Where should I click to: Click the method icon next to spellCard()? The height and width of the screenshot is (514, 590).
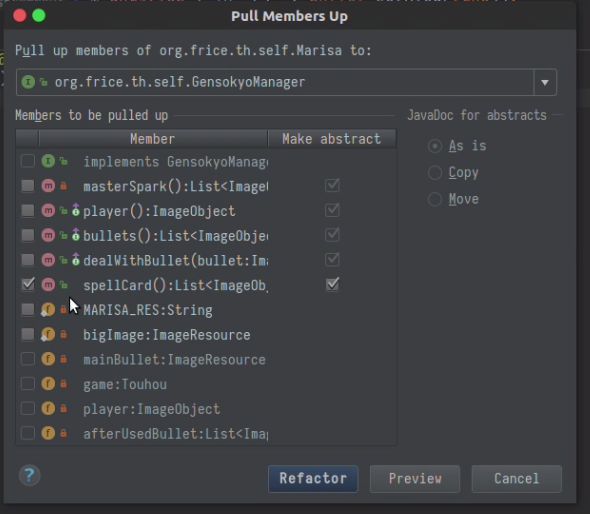(x=48, y=285)
